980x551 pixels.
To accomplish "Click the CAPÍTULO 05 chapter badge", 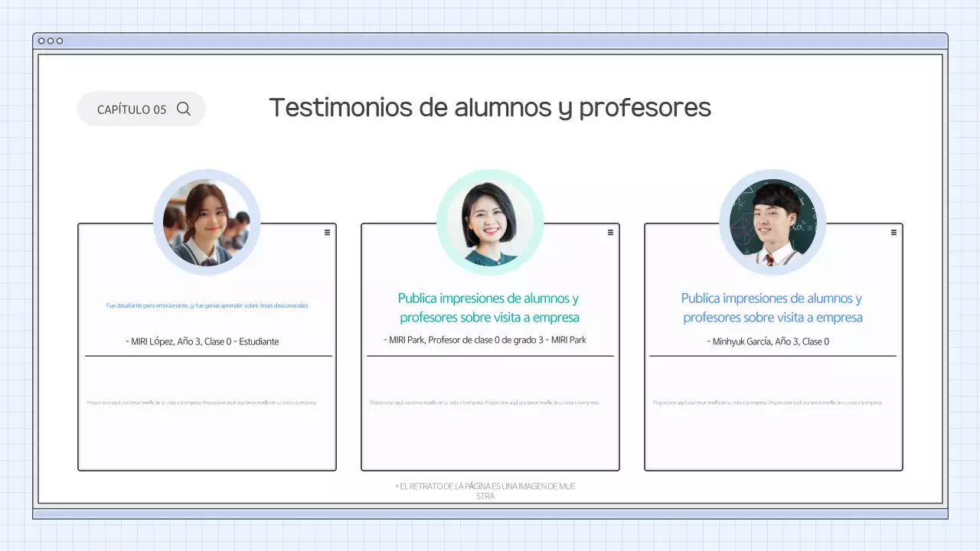I will 131,109.
